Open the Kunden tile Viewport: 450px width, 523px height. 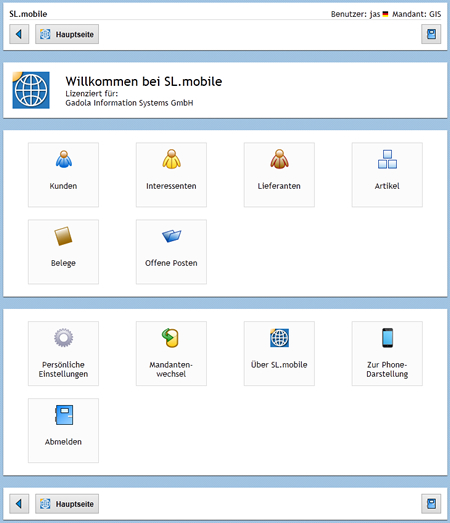pyautogui.click(x=63, y=175)
